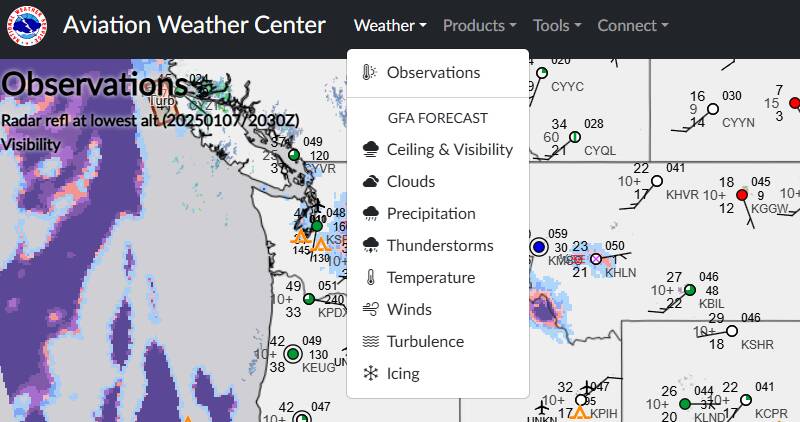Select the KPDX station observation

pos(309,299)
